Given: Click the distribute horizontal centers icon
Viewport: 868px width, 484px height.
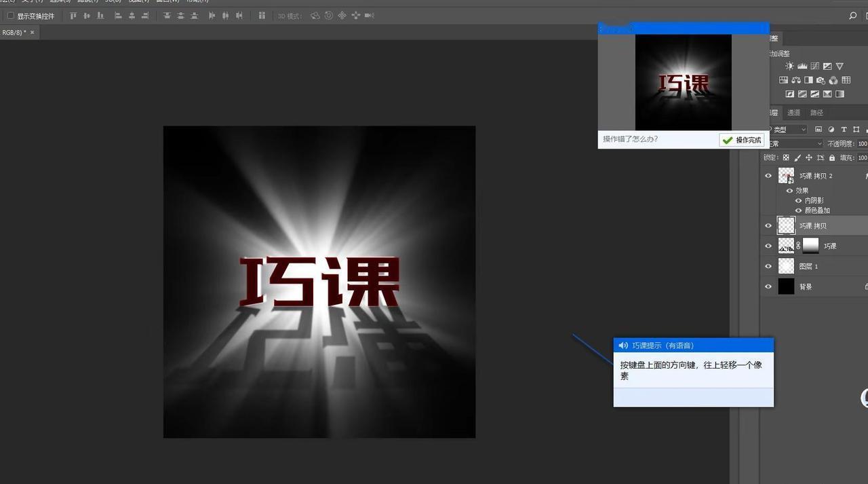Looking at the screenshot, I should [x=225, y=16].
